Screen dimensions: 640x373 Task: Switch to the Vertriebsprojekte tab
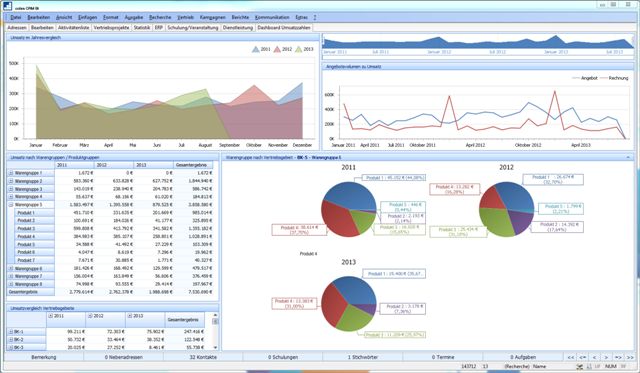[111, 28]
